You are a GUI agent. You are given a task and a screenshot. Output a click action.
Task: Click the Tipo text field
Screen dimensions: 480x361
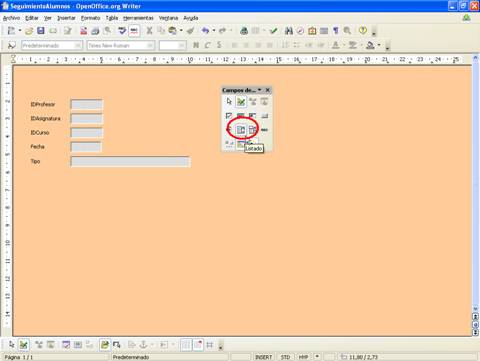(x=130, y=162)
